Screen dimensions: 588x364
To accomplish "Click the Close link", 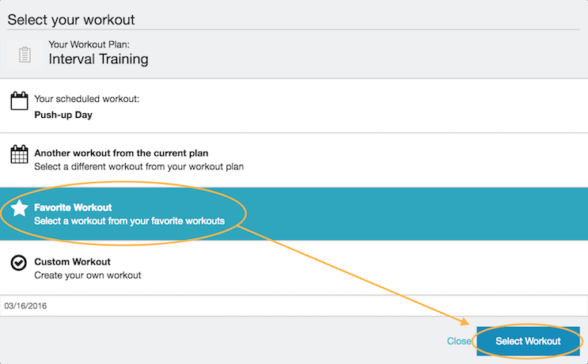I will (x=458, y=342).
